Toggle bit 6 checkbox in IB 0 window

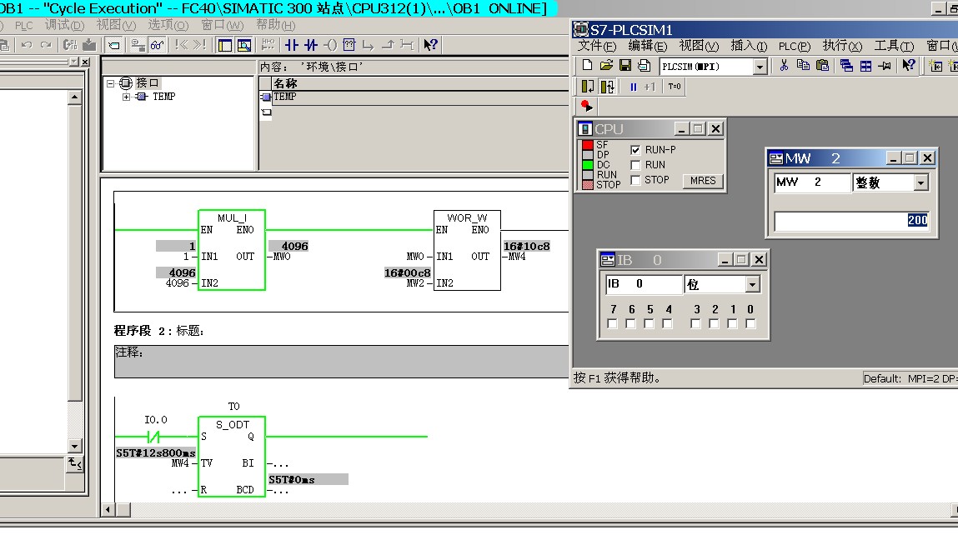(631, 323)
